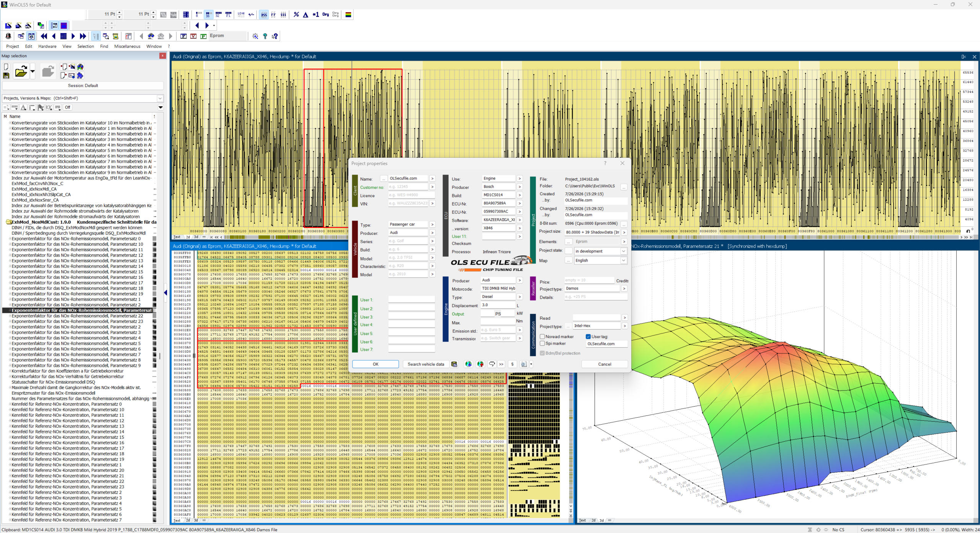Open a project with the yellow folder icon
Image resolution: width=980 pixels, height=533 pixels.
coord(21,71)
